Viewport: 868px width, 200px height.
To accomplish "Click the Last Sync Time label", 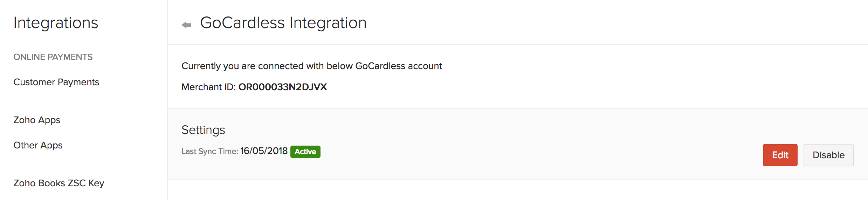I will coord(209,152).
